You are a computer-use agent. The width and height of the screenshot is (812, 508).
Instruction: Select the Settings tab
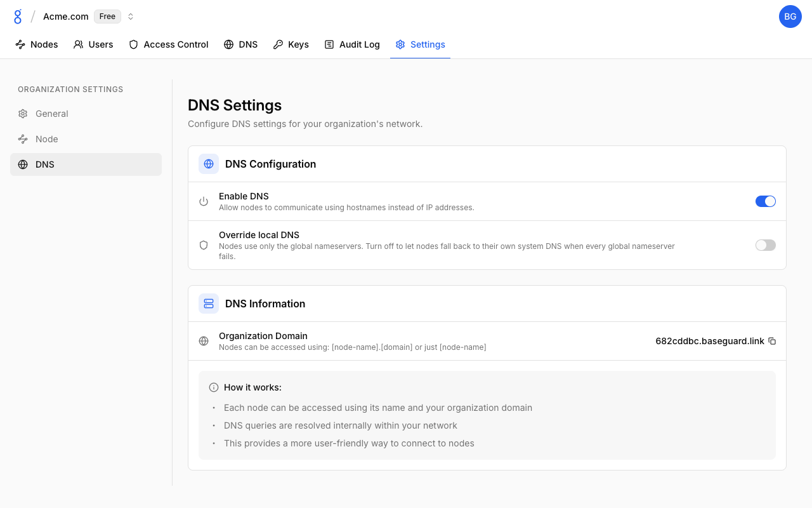tap(420, 44)
